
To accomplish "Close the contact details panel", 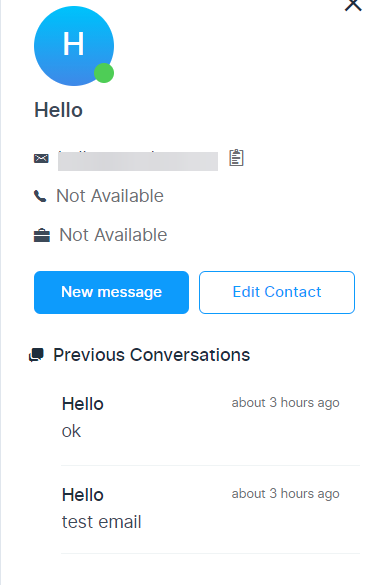I will click(353, 5).
